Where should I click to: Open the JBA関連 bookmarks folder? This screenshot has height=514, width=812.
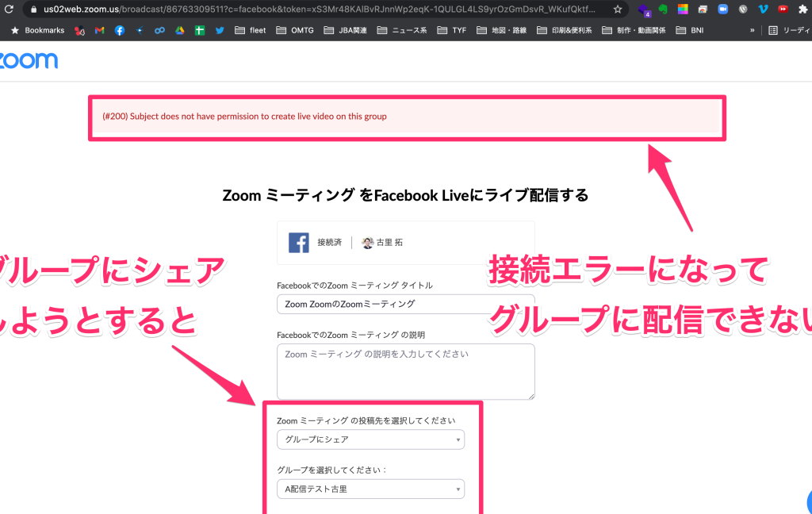346,31
